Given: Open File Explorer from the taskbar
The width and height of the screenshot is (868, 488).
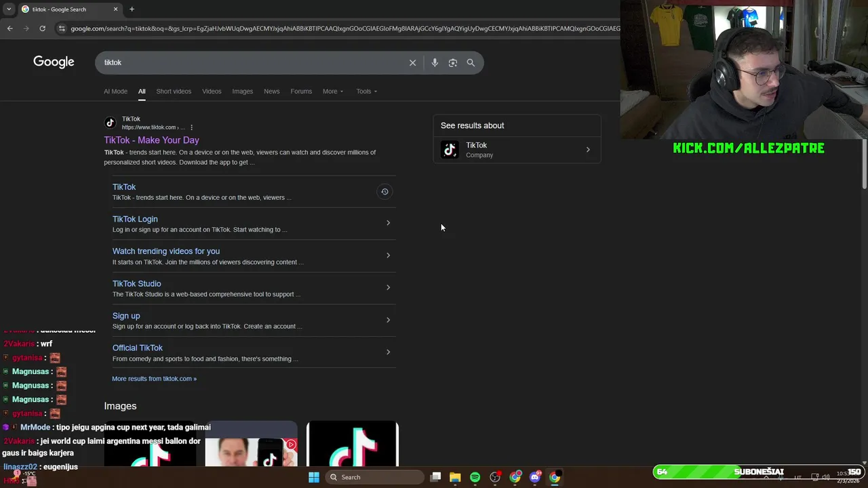Looking at the screenshot, I should (455, 477).
